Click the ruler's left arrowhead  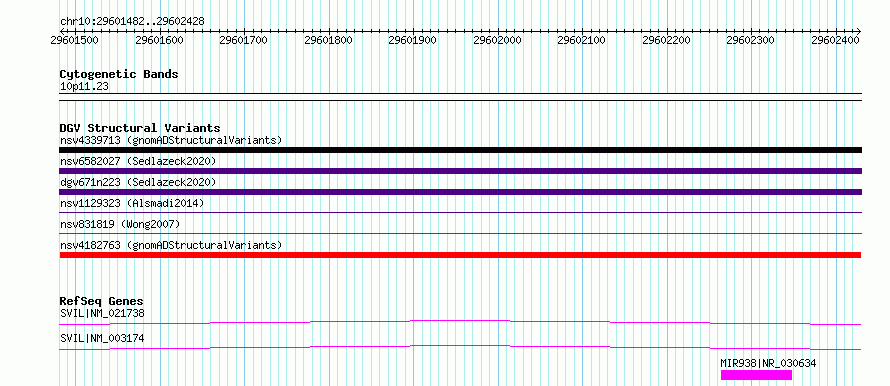(62, 31)
